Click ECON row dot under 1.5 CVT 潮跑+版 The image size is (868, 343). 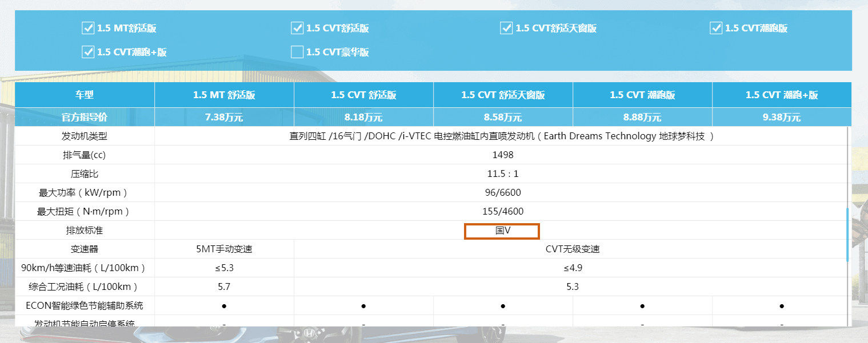(x=781, y=306)
